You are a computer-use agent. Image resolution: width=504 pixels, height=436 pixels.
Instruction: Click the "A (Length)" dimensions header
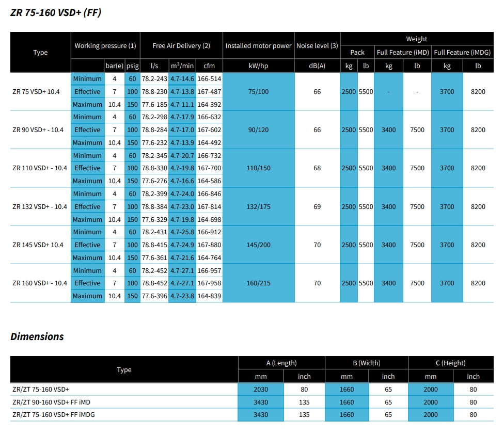click(x=281, y=363)
